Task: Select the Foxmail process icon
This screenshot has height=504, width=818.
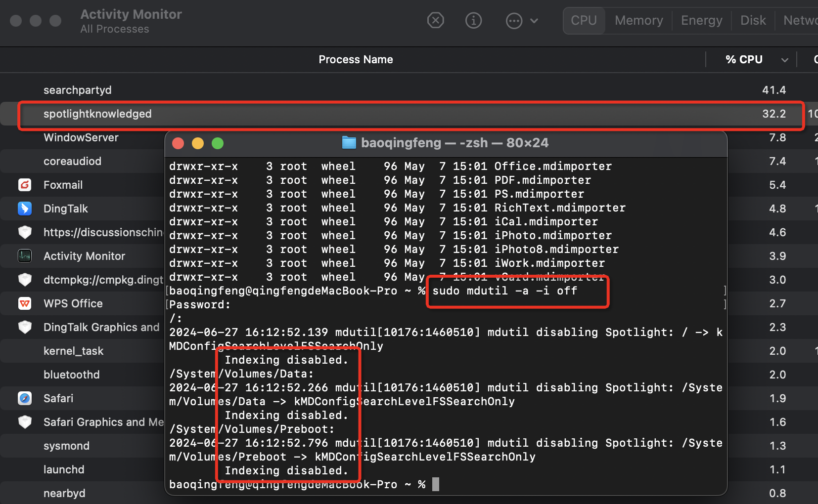Action: click(25, 185)
